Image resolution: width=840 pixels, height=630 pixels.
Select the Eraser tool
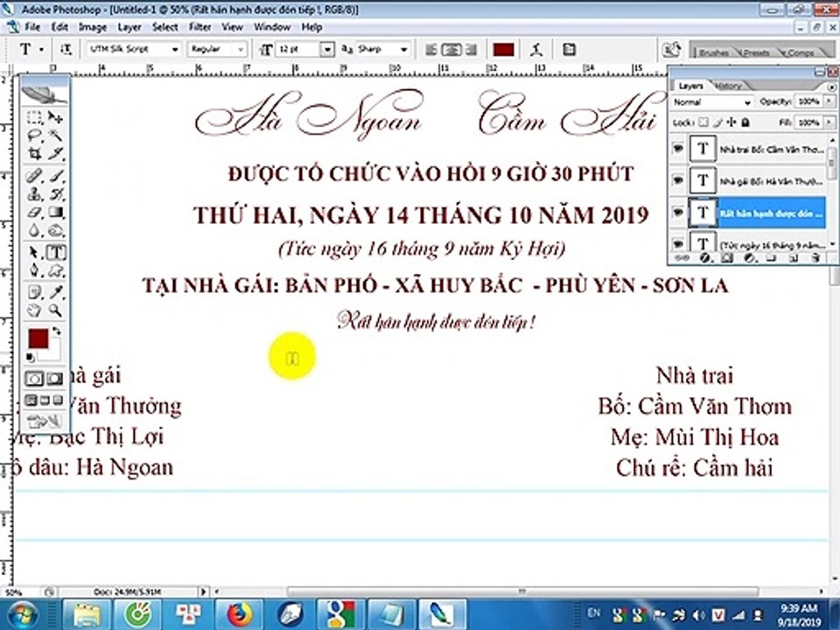[34, 212]
